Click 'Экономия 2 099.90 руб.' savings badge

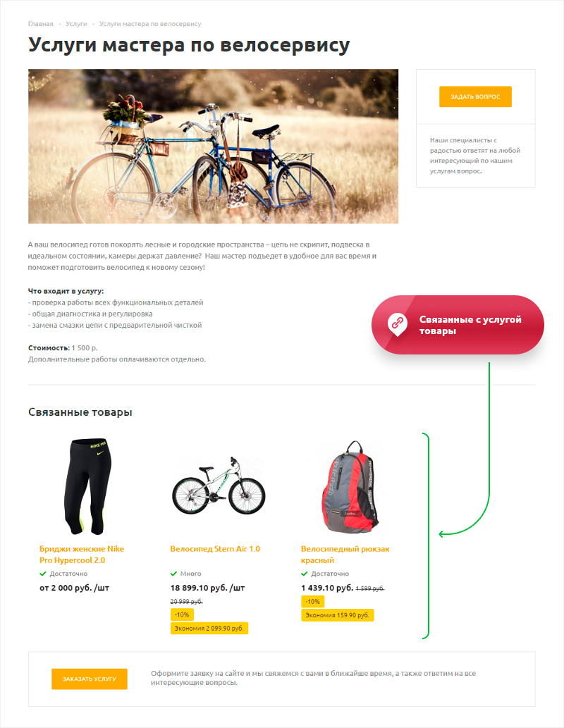coord(209,628)
